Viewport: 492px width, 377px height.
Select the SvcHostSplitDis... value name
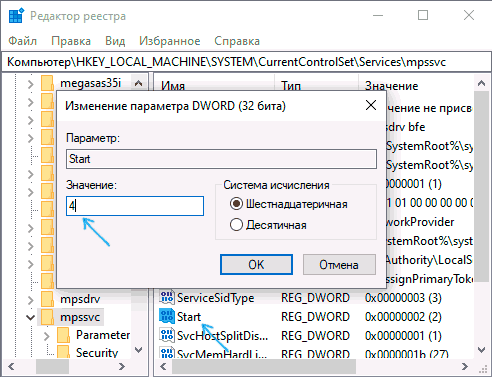tap(222, 336)
